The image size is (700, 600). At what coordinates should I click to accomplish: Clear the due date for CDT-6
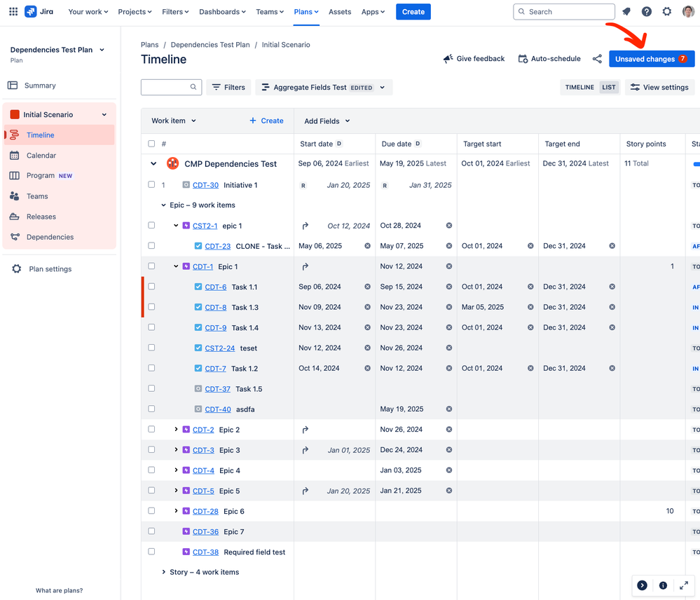tap(449, 287)
